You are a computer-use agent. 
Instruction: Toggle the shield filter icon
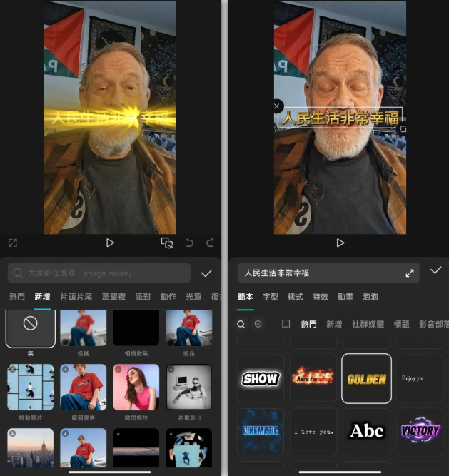(x=258, y=324)
